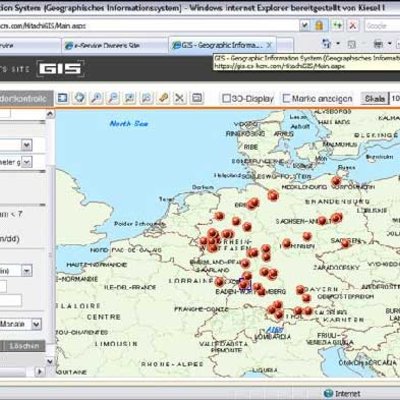Expand the Monate dropdown
The height and width of the screenshot is (400, 400).
click(36, 324)
